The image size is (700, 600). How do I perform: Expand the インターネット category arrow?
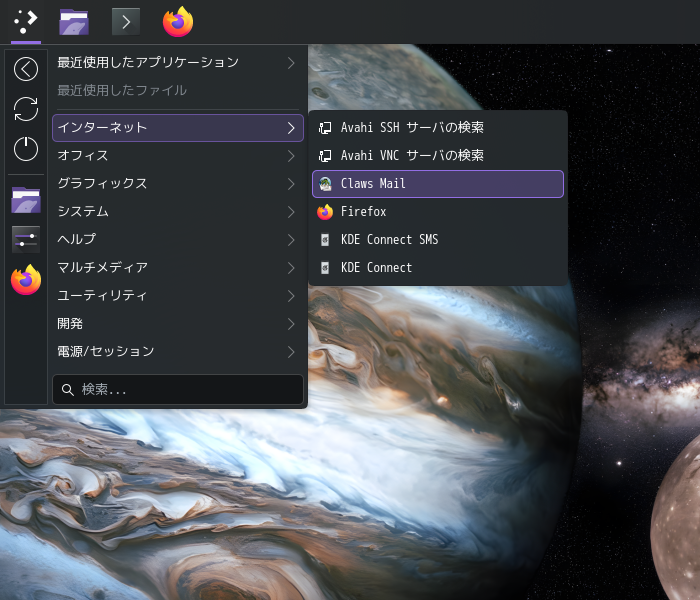coord(291,128)
